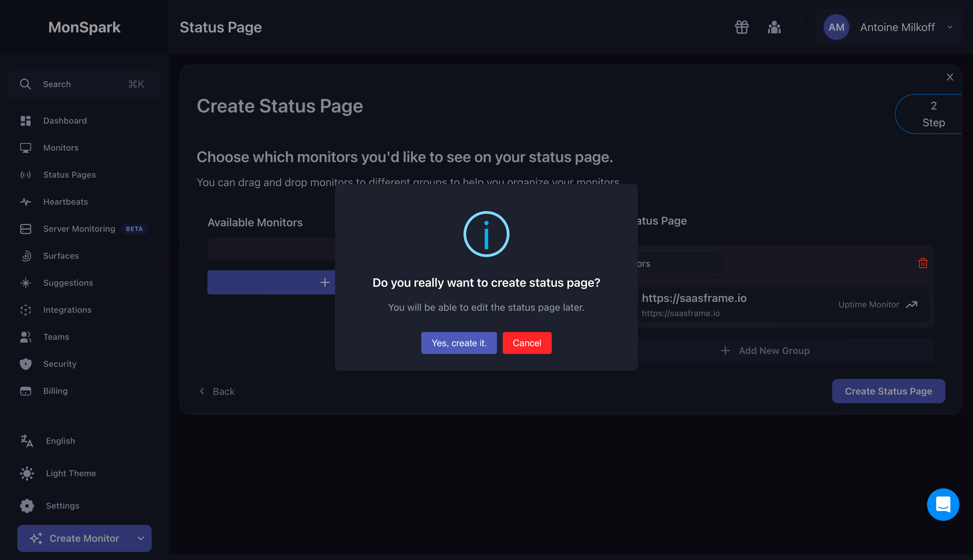Click the Uptime Monitor trend arrow icon
Image resolution: width=973 pixels, height=560 pixels.
(x=912, y=305)
